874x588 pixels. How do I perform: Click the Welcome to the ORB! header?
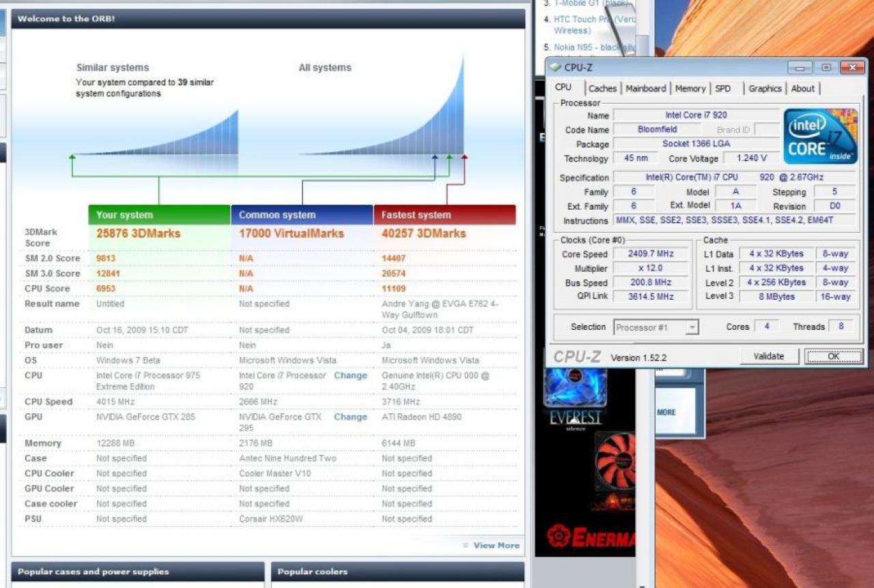point(268,18)
